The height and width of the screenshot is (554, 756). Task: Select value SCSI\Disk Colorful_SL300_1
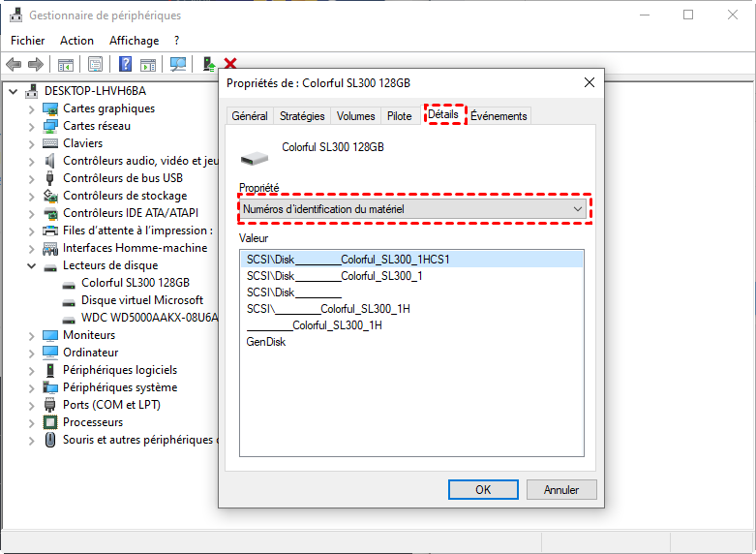click(411, 276)
